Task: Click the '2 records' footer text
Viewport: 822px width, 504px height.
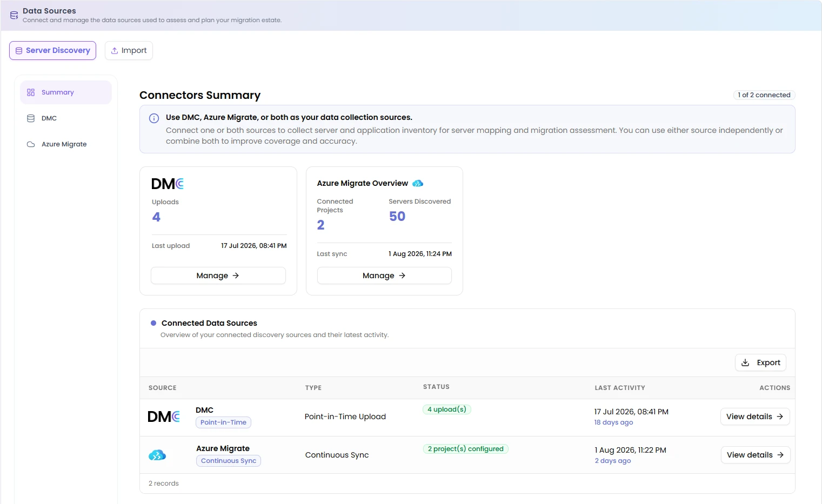Action: 164,483
